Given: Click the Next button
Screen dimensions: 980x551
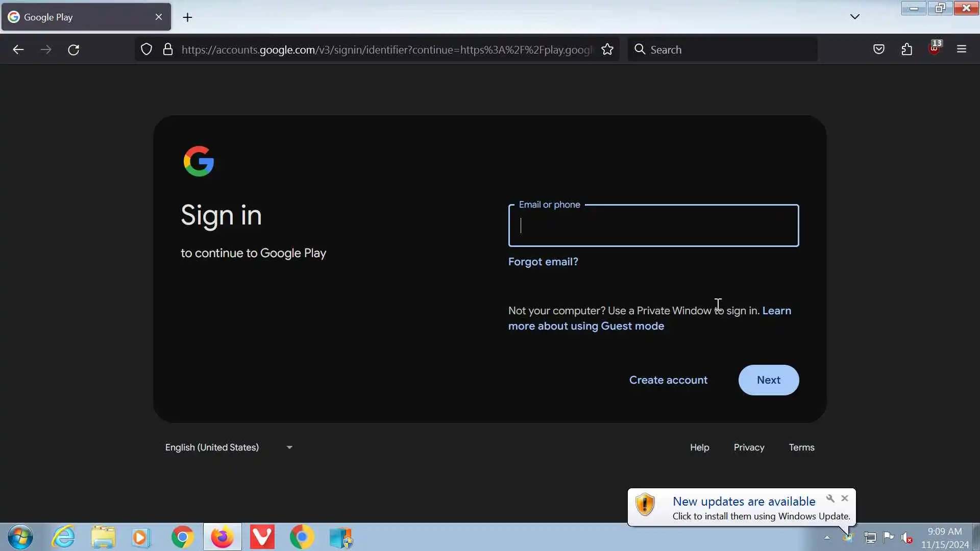Looking at the screenshot, I should (768, 380).
